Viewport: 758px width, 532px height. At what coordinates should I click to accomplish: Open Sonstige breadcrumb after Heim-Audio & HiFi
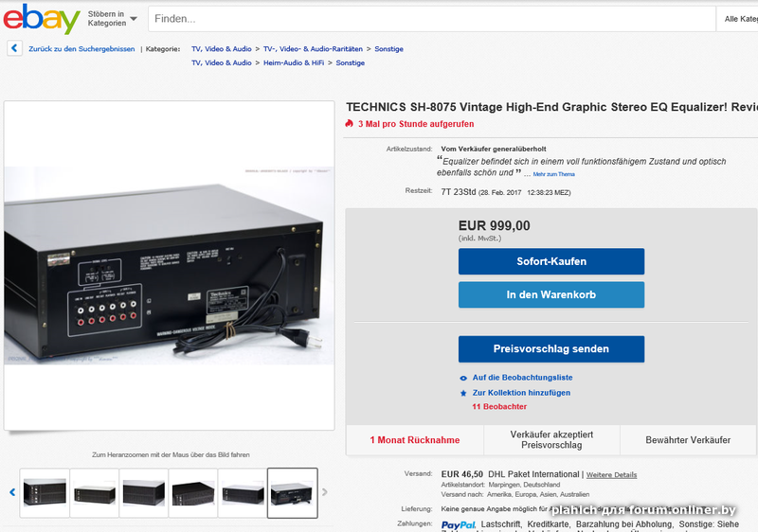pos(350,62)
